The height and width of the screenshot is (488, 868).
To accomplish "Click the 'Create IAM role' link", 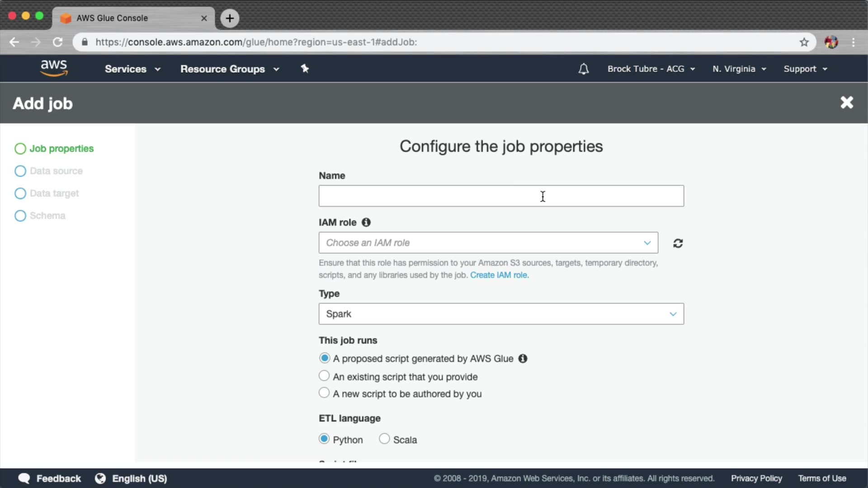I will (499, 275).
